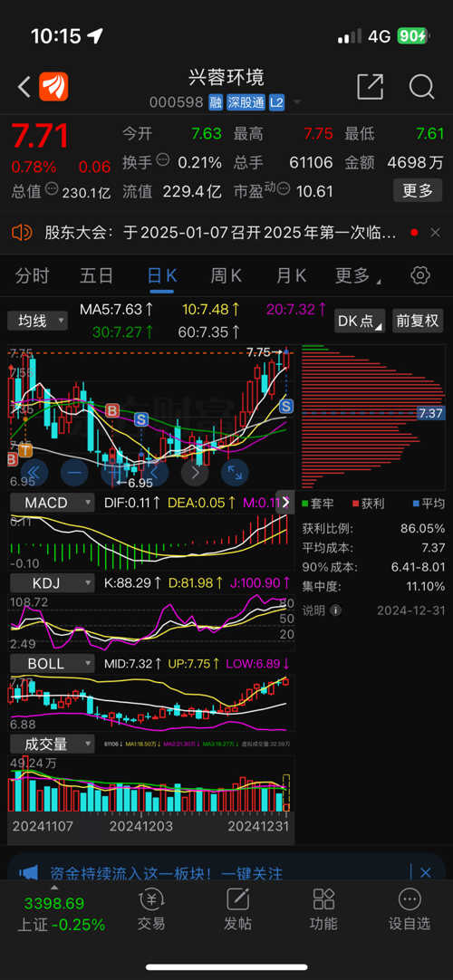Tap the double-left jump-back chart button
Image resolution: width=453 pixels, height=980 pixels.
click(34, 473)
